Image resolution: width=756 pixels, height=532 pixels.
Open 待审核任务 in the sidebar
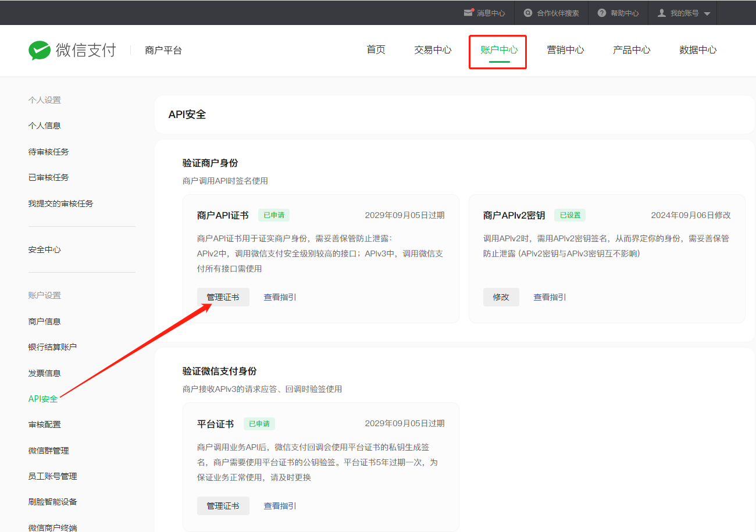click(48, 152)
